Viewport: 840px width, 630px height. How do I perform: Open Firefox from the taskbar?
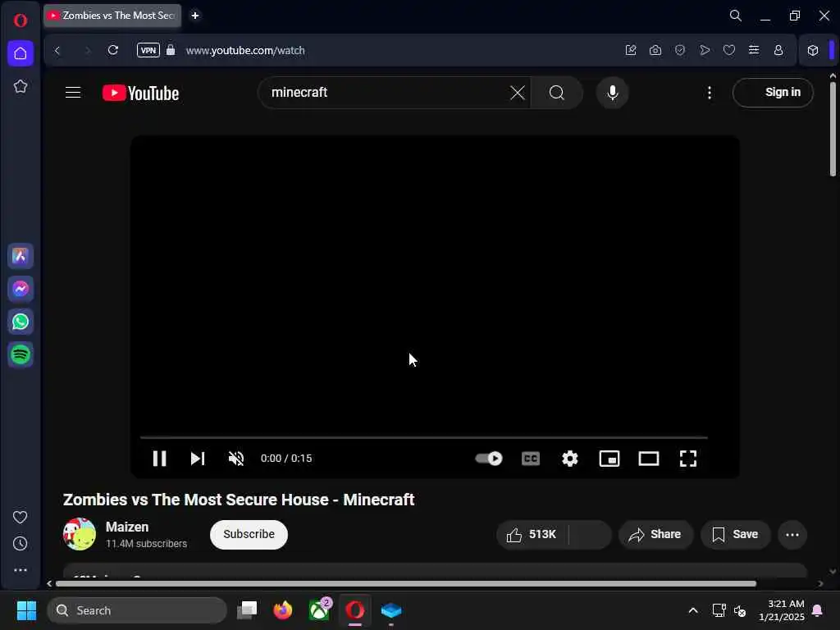coord(283,610)
